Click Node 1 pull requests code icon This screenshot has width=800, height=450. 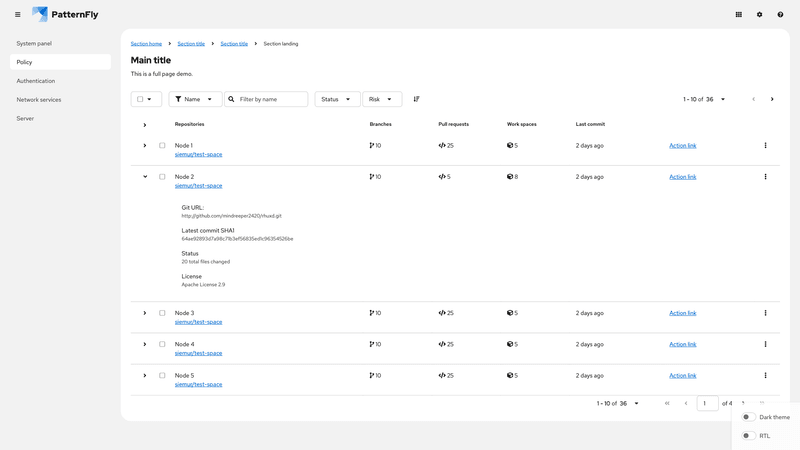click(x=442, y=145)
